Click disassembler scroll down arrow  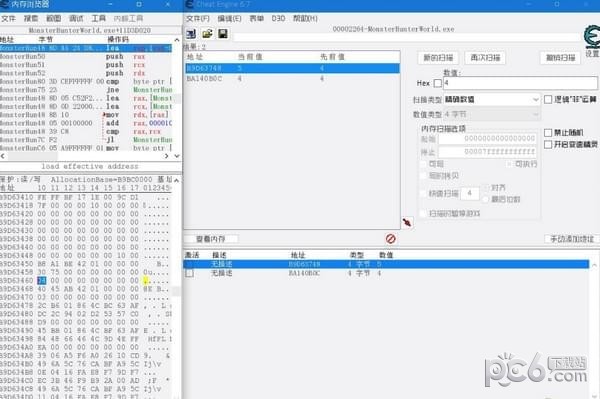coord(177,156)
